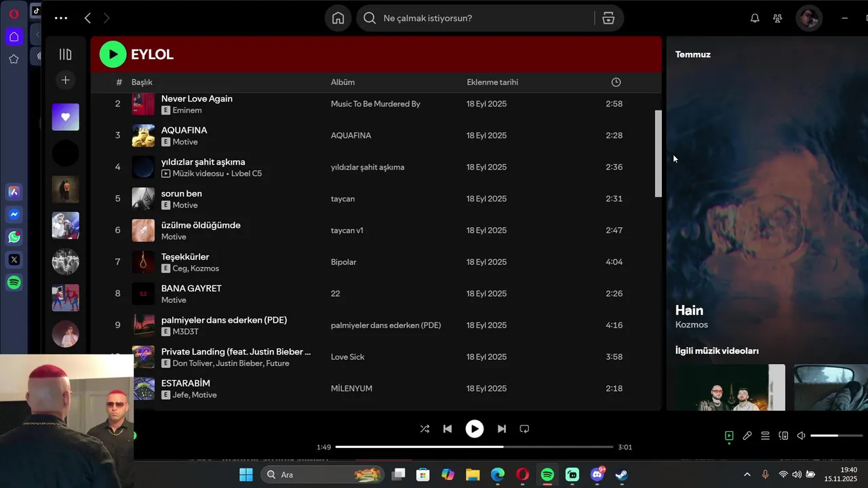
Task: Play the EYLOL playlist with the green button
Action: [x=113, y=54]
